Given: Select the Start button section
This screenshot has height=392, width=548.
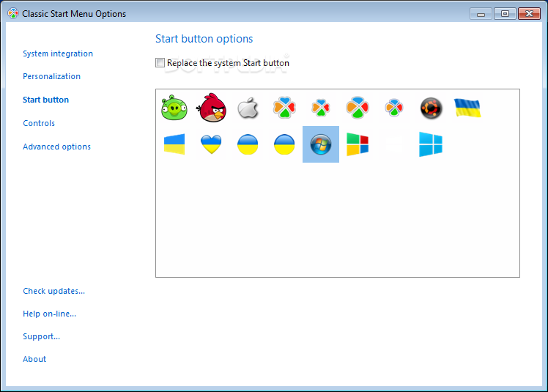Looking at the screenshot, I should click(x=45, y=100).
